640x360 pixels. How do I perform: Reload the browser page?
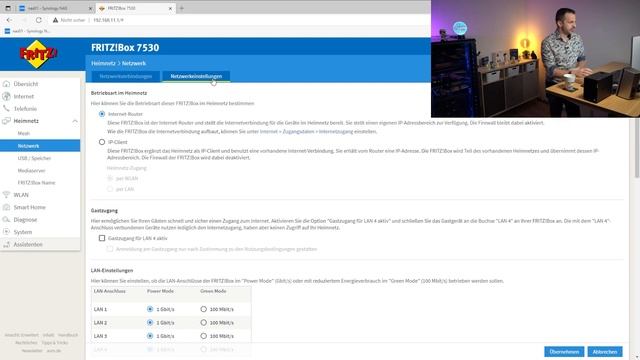pos(38,20)
